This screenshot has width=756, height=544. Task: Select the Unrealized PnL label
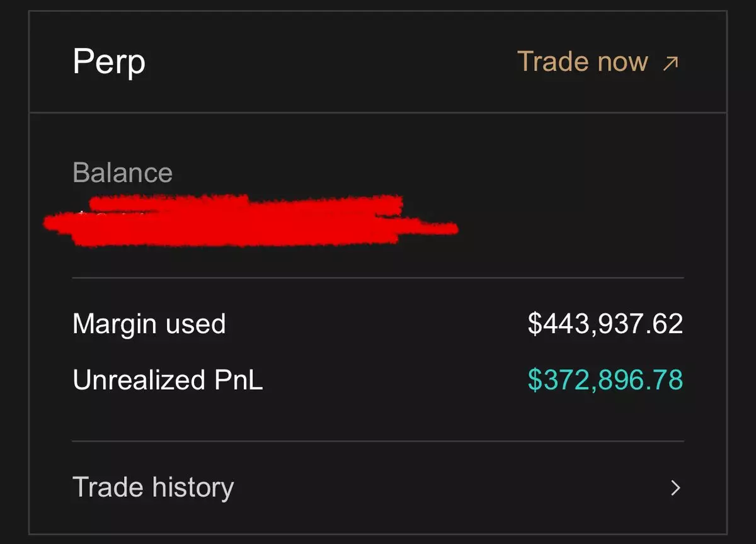[168, 380]
